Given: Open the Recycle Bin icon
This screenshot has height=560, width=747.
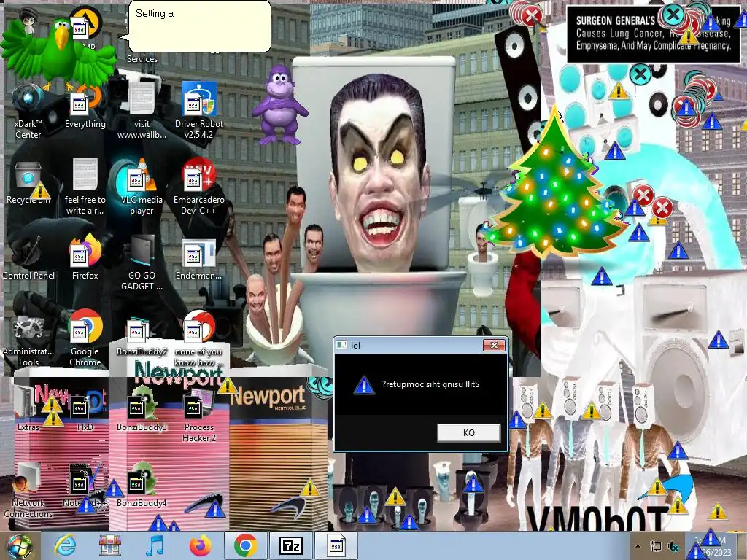Looking at the screenshot, I should click(x=28, y=183).
